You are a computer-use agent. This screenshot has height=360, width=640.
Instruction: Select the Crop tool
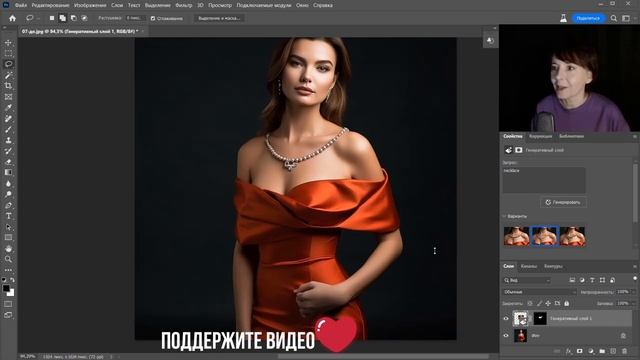pyautogui.click(x=8, y=86)
